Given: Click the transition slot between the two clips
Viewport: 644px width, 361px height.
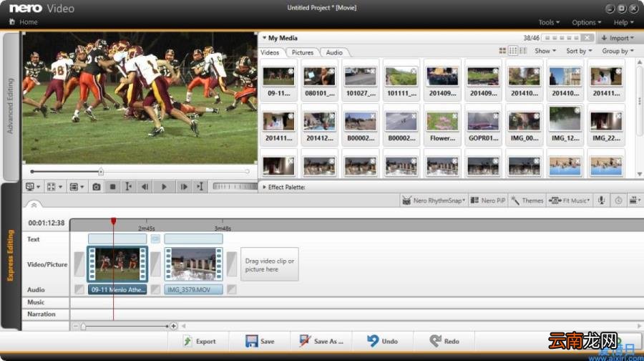Looking at the screenshot, I should tap(155, 264).
